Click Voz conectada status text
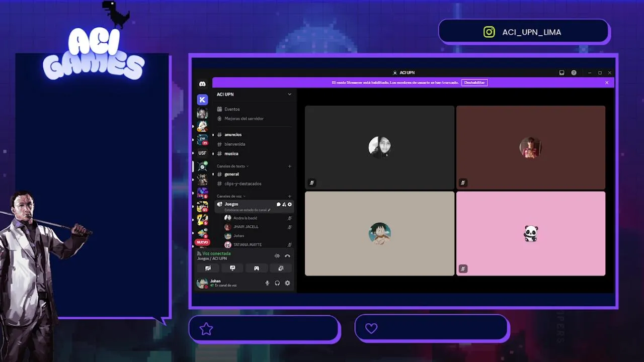 [216, 254]
